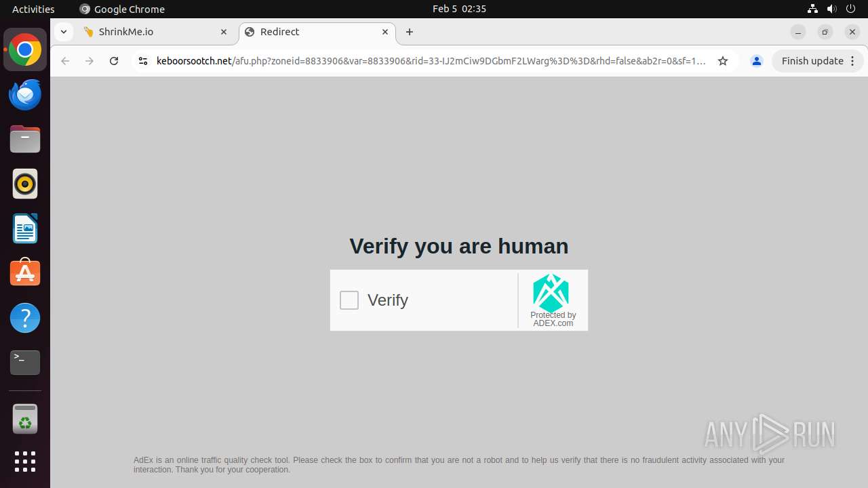
Task: Launch Thunderbird Mail from the dock
Action: (x=25, y=94)
